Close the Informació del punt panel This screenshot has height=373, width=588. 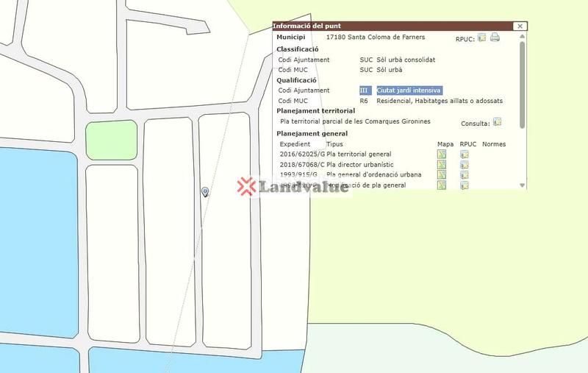pyautogui.click(x=520, y=26)
